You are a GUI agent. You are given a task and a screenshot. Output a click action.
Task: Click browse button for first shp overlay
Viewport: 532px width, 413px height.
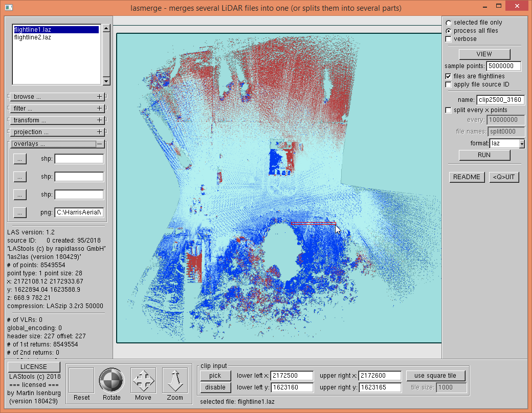19,159
